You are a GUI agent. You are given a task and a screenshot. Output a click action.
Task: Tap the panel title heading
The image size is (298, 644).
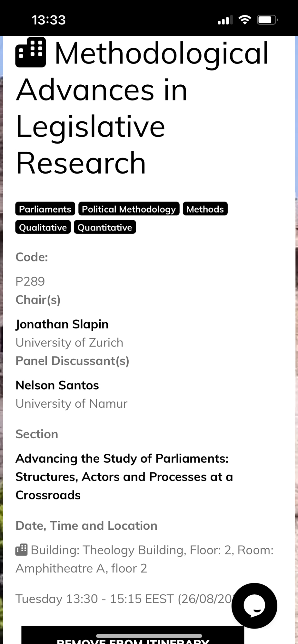click(x=142, y=108)
